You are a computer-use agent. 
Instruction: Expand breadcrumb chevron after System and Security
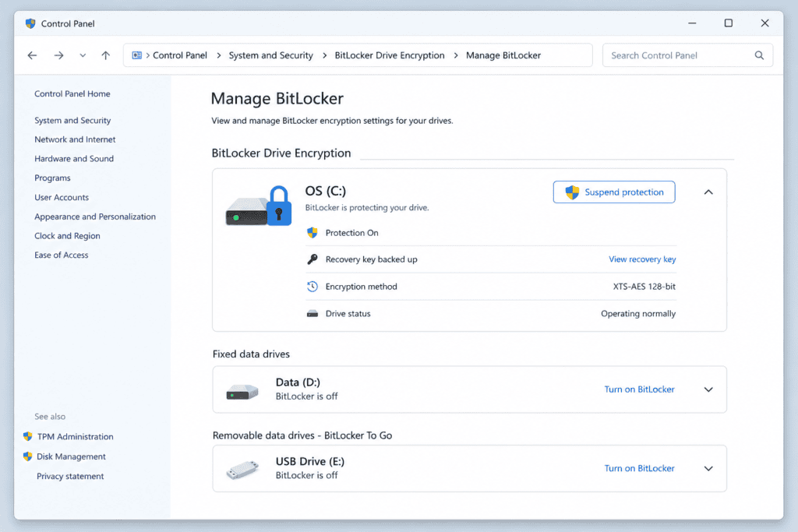(325, 55)
